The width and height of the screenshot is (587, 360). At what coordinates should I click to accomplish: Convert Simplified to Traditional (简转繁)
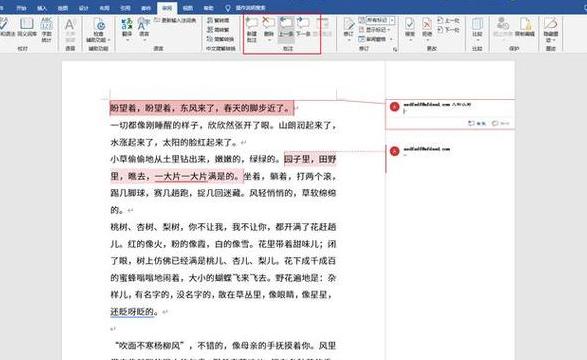[219, 30]
